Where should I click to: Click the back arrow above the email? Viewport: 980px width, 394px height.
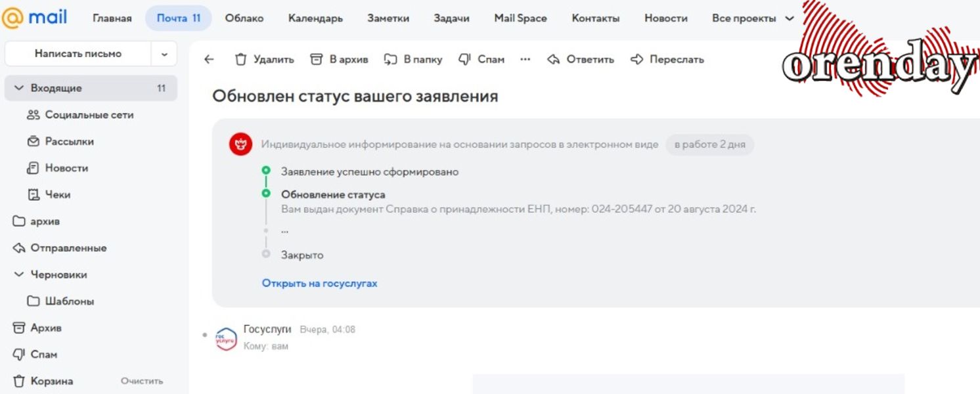[x=209, y=60]
